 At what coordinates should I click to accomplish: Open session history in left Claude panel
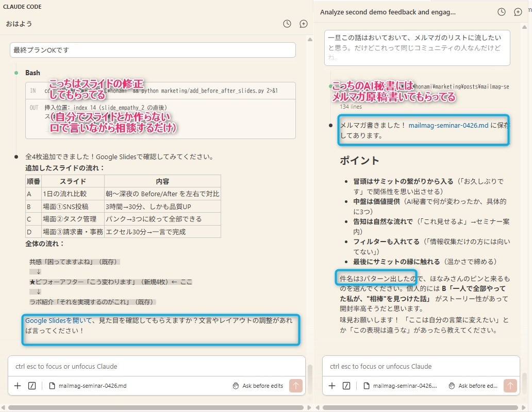287,24
